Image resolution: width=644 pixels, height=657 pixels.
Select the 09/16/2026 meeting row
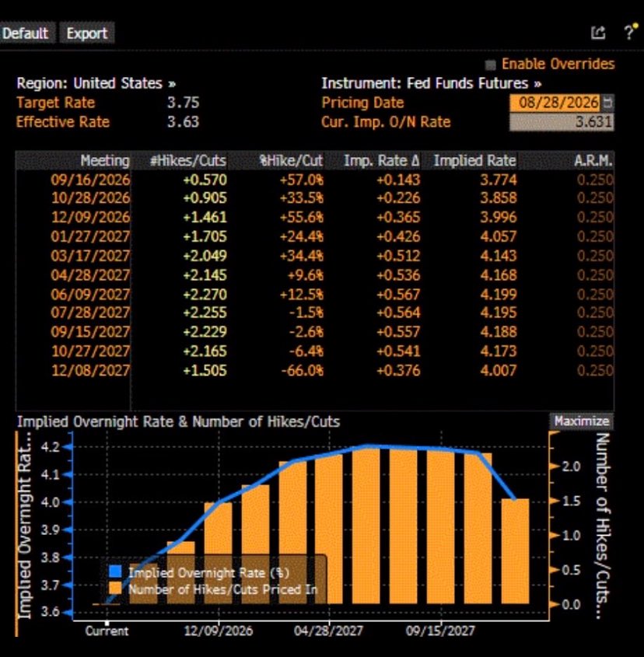314,180
